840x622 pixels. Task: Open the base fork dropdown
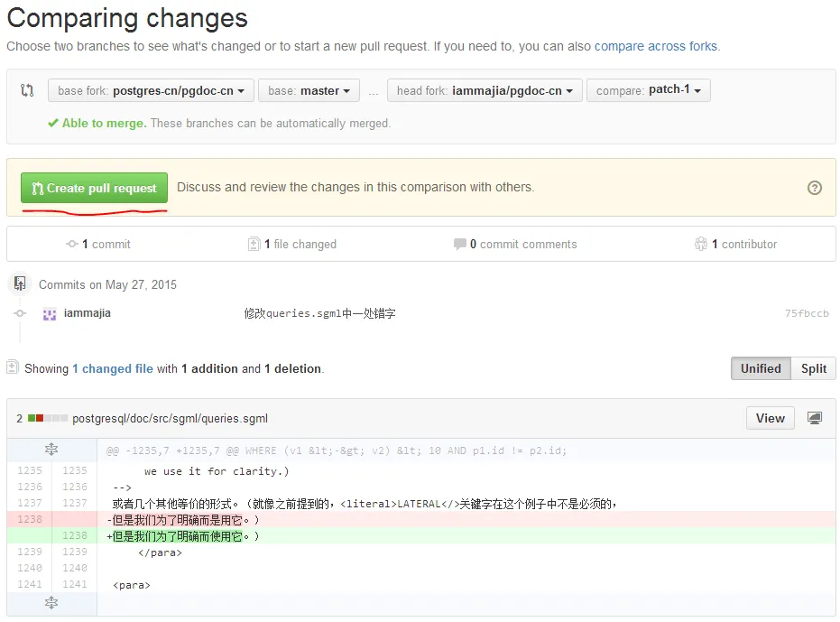(x=151, y=90)
